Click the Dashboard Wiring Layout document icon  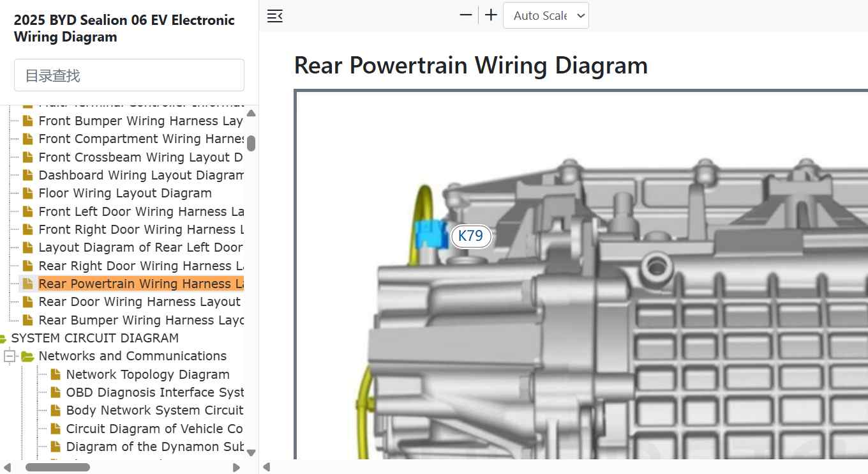point(27,175)
